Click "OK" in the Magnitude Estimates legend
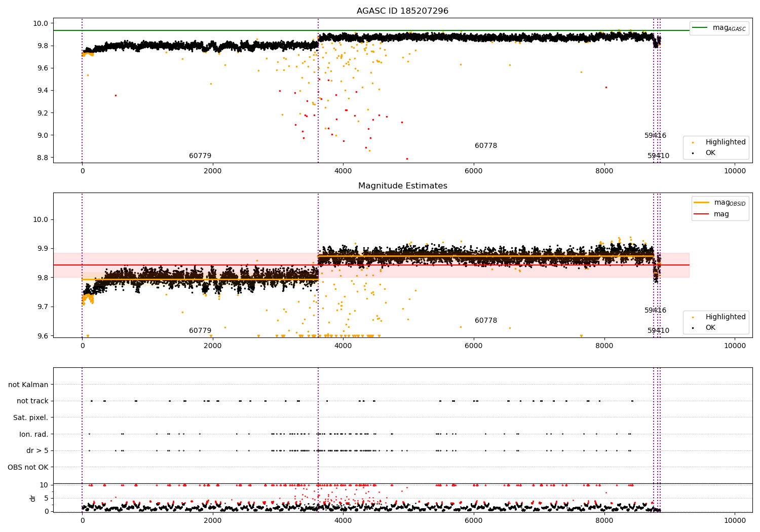 click(x=710, y=327)
